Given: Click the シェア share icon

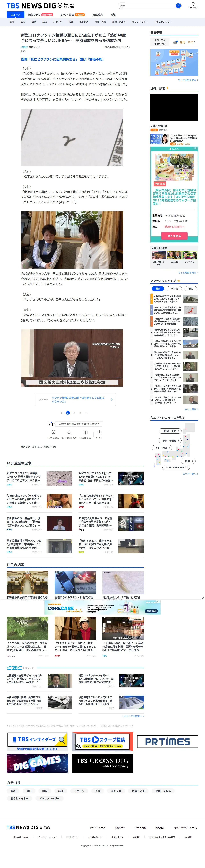Looking at the screenshot, I should click(99, 433).
